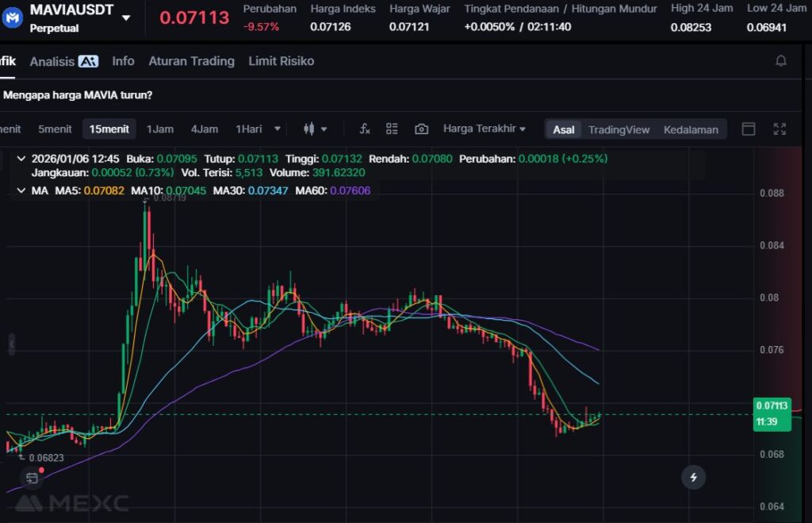Screen dimensions: 812x523
Task: Select the Asal chart view
Action: click(564, 129)
